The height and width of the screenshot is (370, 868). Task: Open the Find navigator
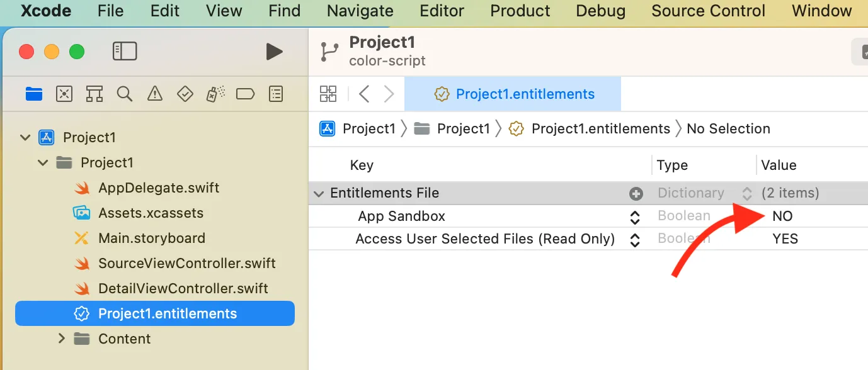125,94
